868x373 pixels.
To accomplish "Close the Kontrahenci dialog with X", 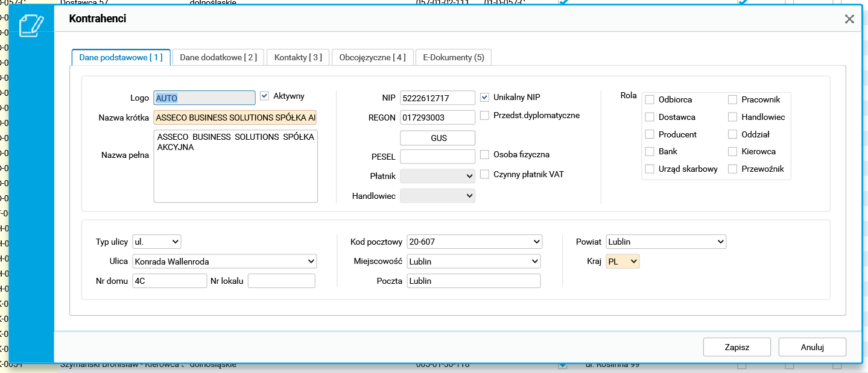I will pos(849,19).
